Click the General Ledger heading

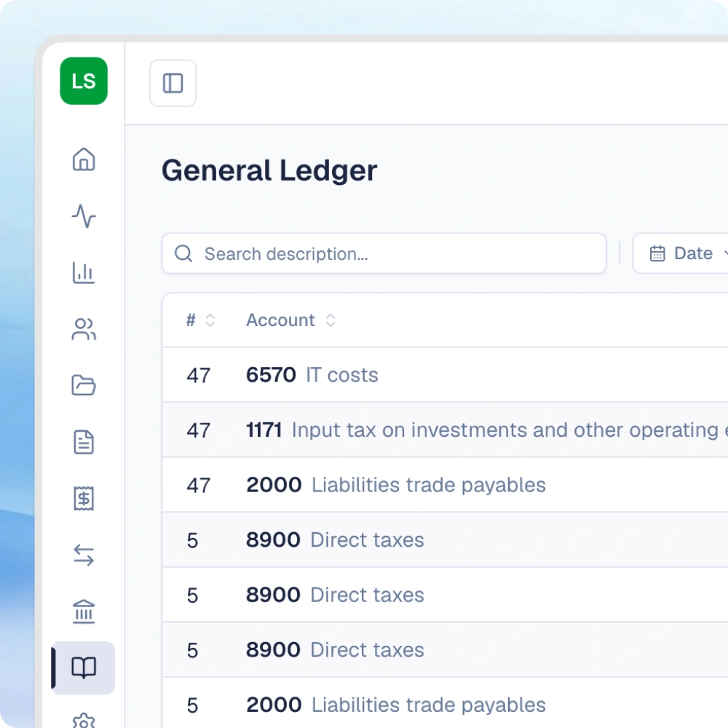[269, 170]
